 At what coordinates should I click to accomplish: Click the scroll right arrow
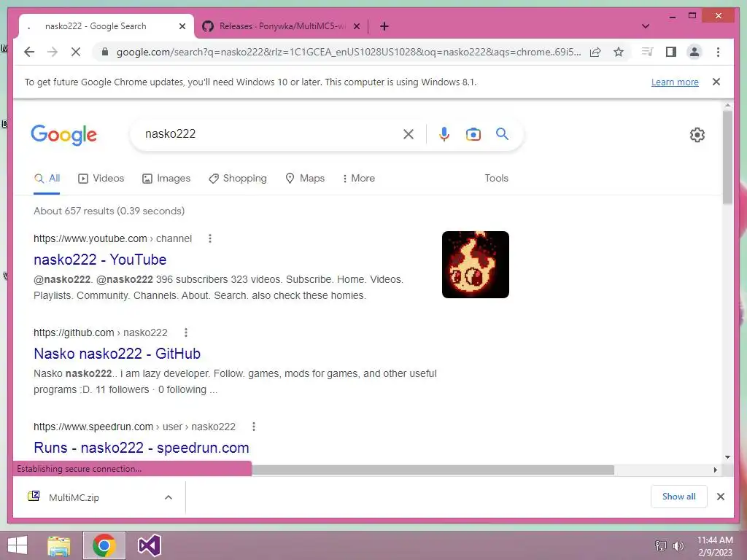click(x=716, y=470)
